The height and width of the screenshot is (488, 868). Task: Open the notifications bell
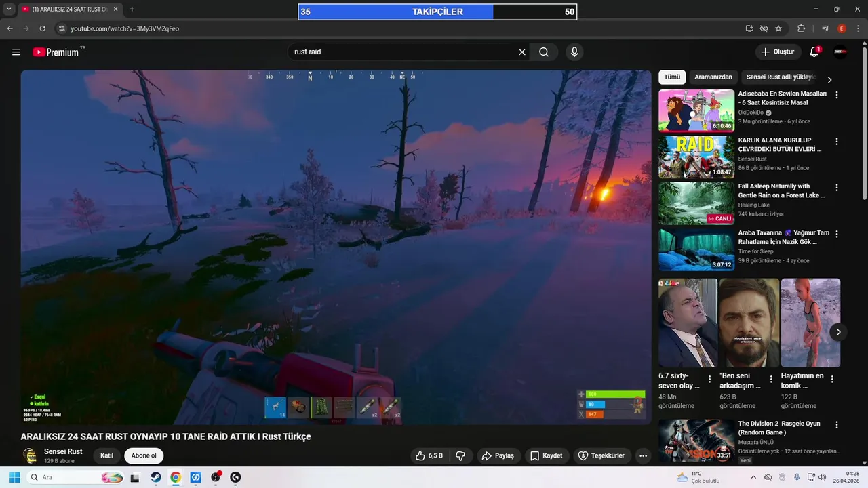[814, 52]
